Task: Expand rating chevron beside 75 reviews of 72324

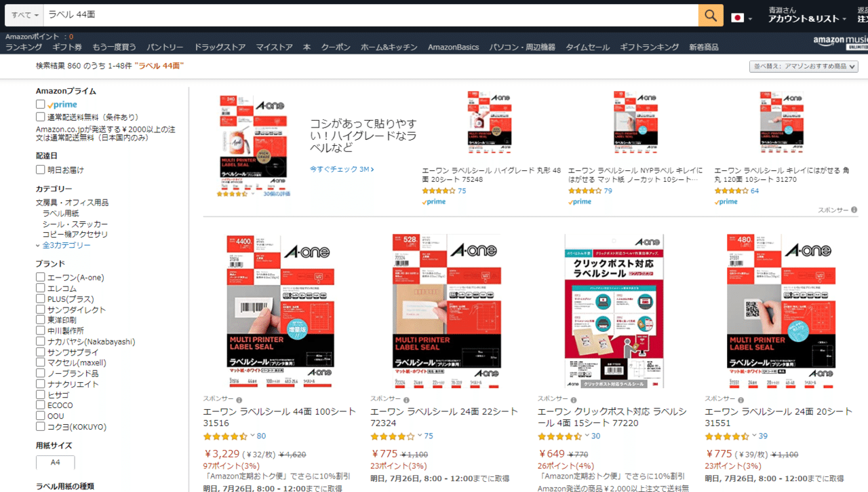Action: point(420,436)
